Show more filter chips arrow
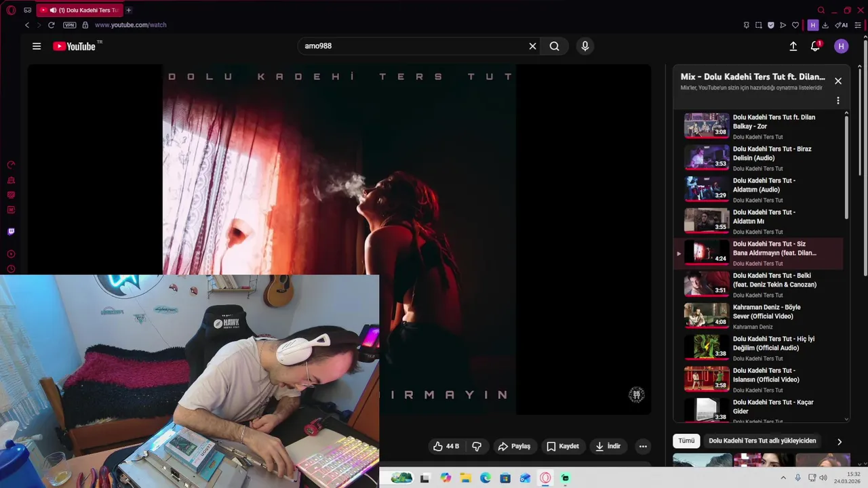The width and height of the screenshot is (868, 488). point(840,442)
